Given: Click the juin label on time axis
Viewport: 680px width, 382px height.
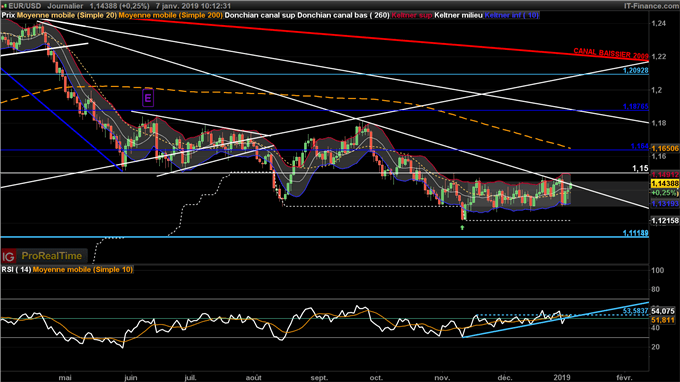Looking at the screenshot, I should 131,378.
